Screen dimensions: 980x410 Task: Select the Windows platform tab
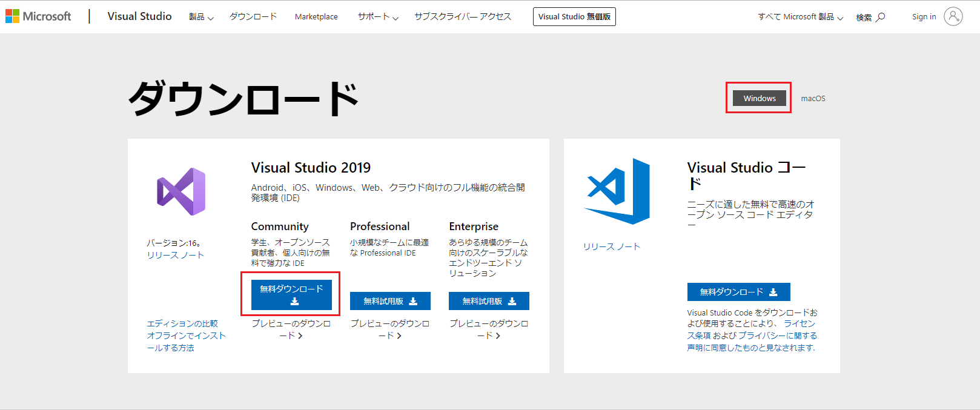click(x=760, y=98)
